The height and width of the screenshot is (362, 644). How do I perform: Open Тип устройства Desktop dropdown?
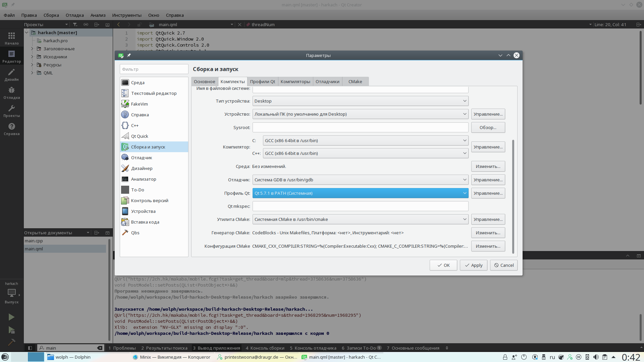pyautogui.click(x=360, y=101)
